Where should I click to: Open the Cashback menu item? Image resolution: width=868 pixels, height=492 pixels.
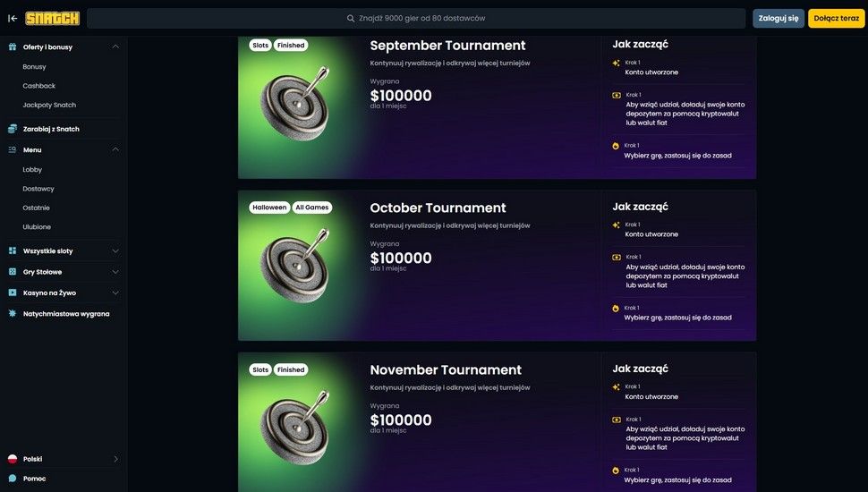pos(39,86)
